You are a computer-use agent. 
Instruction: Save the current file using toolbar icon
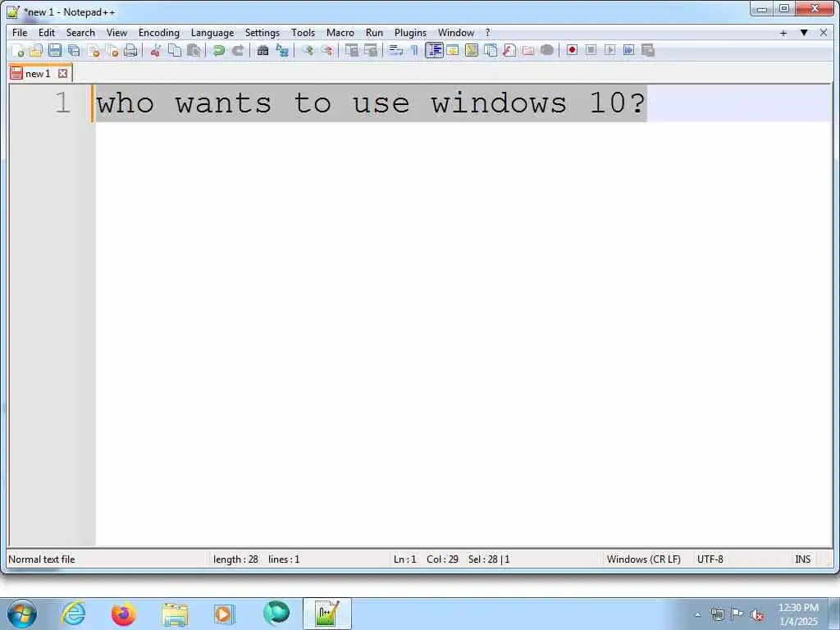[55, 50]
